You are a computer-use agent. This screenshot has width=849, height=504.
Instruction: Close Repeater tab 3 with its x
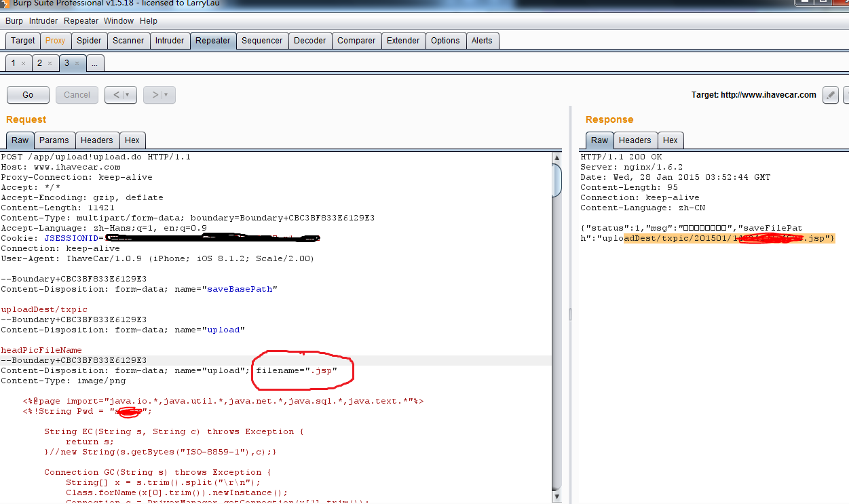click(x=77, y=64)
